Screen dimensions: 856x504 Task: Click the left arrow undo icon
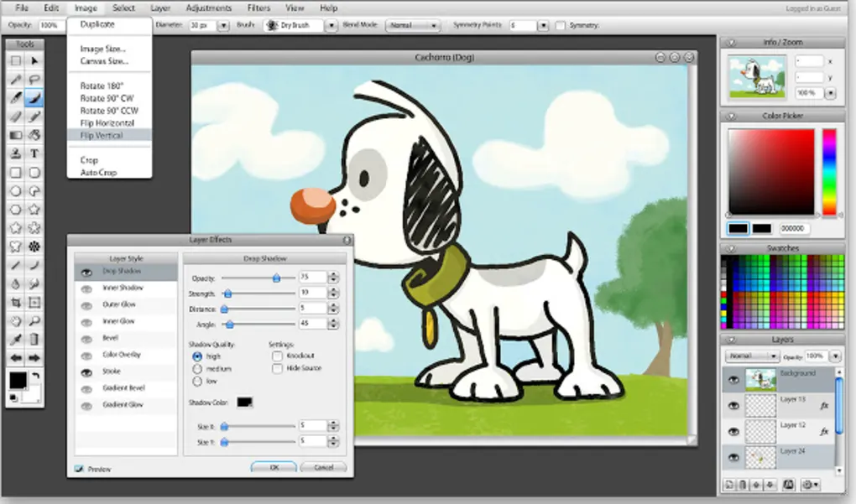[16, 358]
